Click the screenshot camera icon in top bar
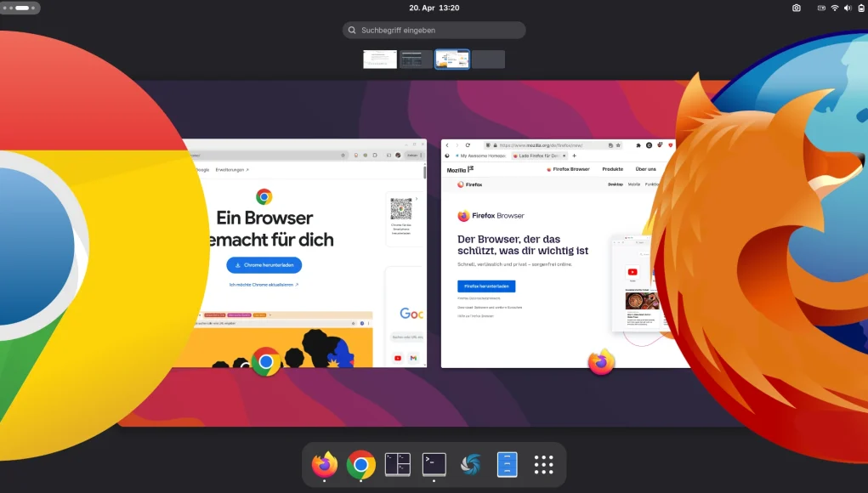Viewport: 868px width, 493px height. click(797, 8)
